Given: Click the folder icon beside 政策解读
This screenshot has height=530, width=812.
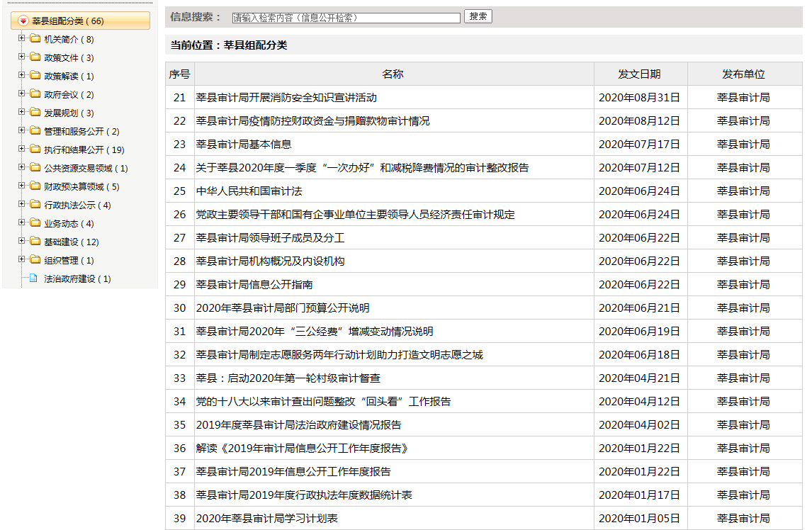Looking at the screenshot, I should tap(35, 76).
